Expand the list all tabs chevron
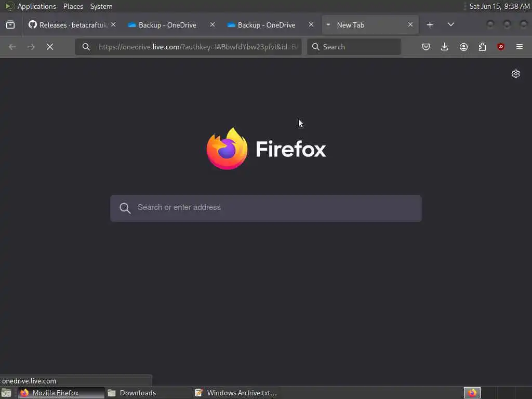 click(x=450, y=25)
